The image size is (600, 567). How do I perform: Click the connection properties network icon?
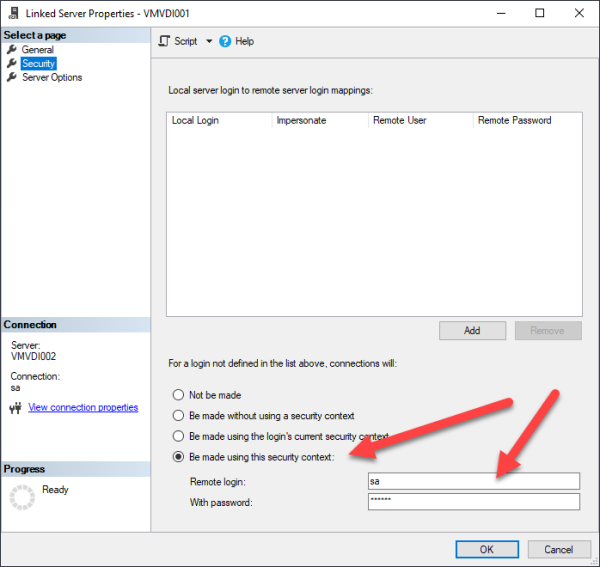click(15, 408)
